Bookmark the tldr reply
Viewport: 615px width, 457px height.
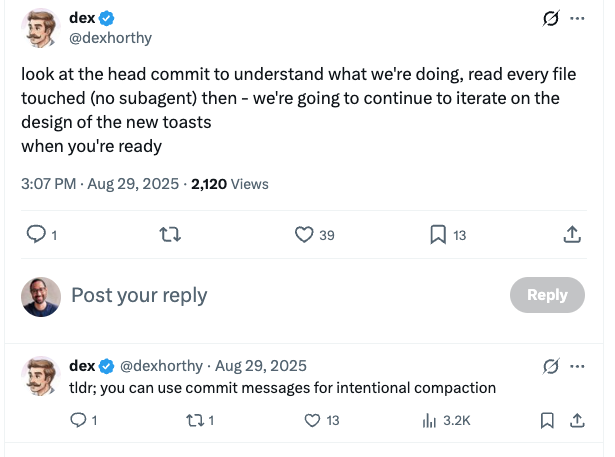click(x=547, y=421)
